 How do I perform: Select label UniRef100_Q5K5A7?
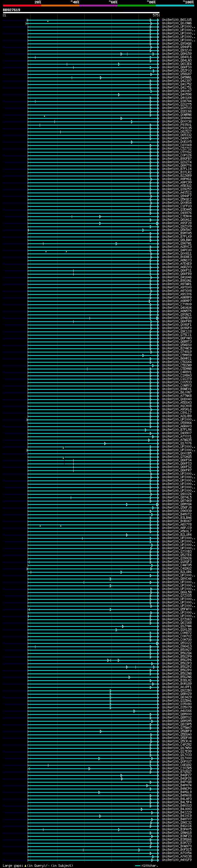coord(177,230)
